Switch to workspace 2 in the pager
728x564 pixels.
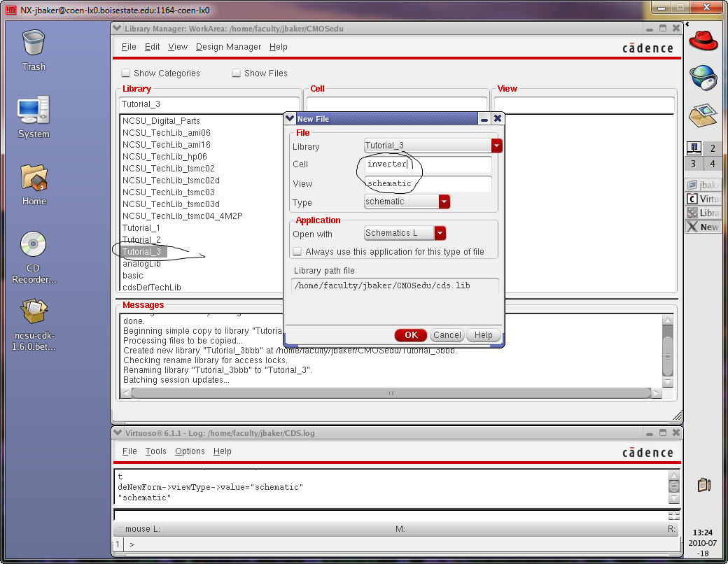point(713,148)
